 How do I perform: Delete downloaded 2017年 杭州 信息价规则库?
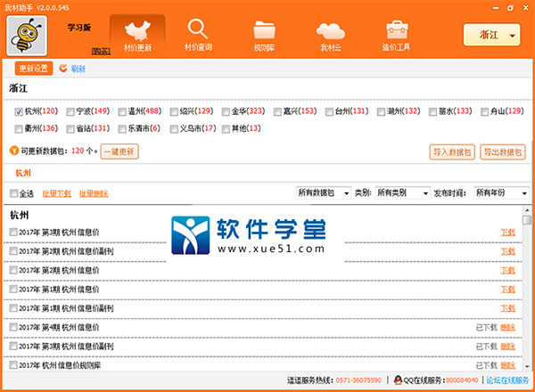[x=507, y=365]
